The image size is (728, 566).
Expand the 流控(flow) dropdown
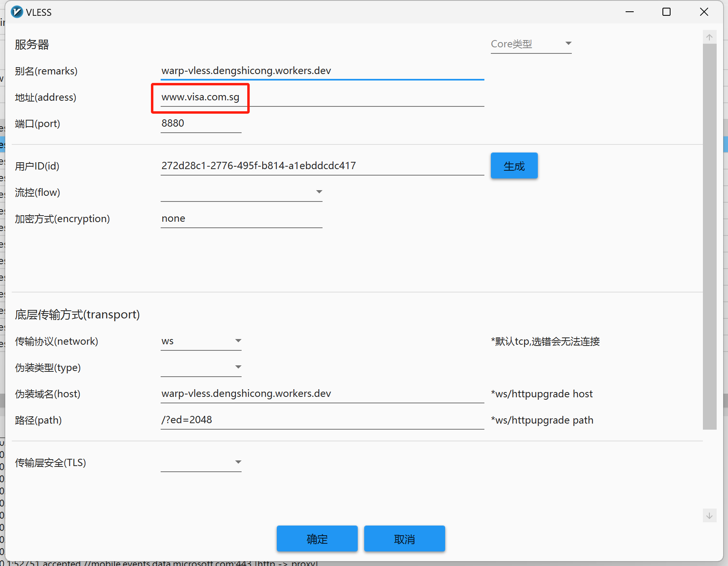[241, 192]
